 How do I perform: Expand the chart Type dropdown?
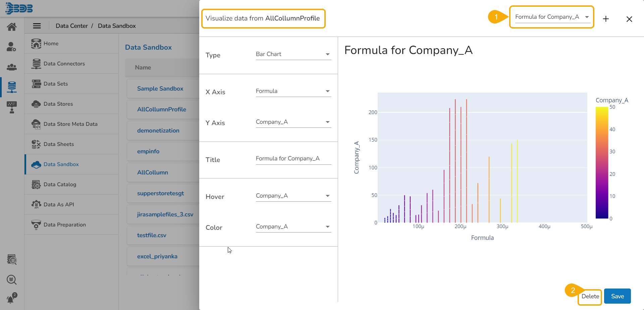(x=293, y=54)
